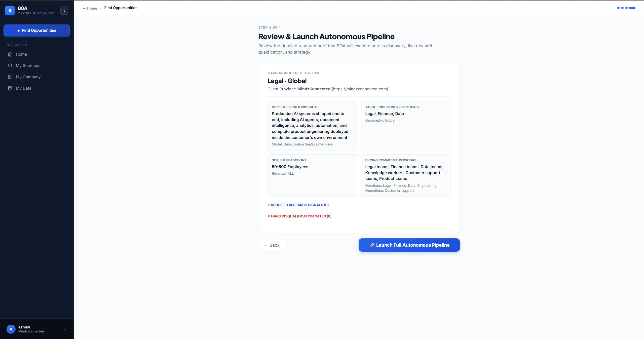Click the ashish user avatar
Screen dimensions: 644x339
(11, 329)
